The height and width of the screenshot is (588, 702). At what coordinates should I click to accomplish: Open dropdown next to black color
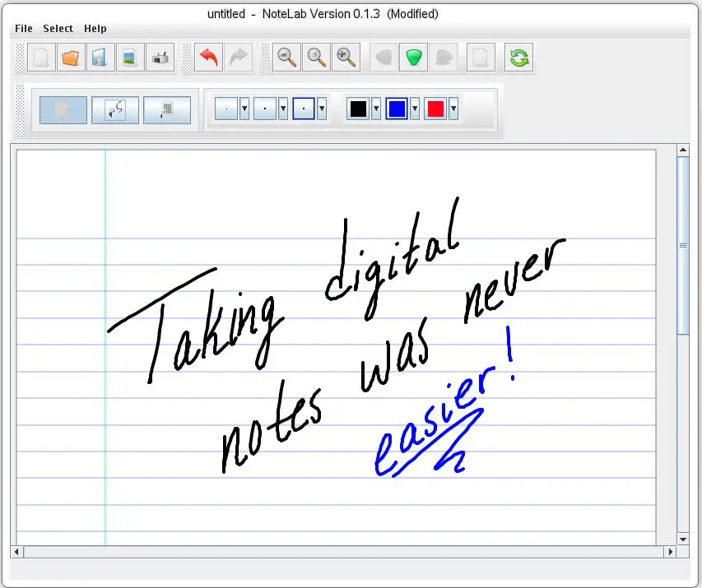[376, 109]
